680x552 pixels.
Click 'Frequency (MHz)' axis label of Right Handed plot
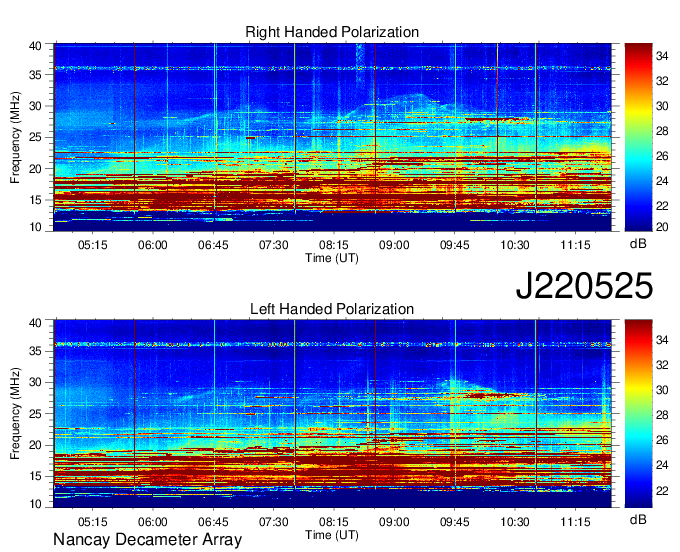(15, 137)
